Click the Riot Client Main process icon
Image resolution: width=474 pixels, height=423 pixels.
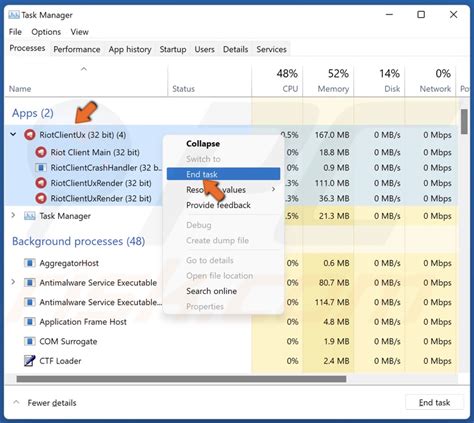point(41,152)
